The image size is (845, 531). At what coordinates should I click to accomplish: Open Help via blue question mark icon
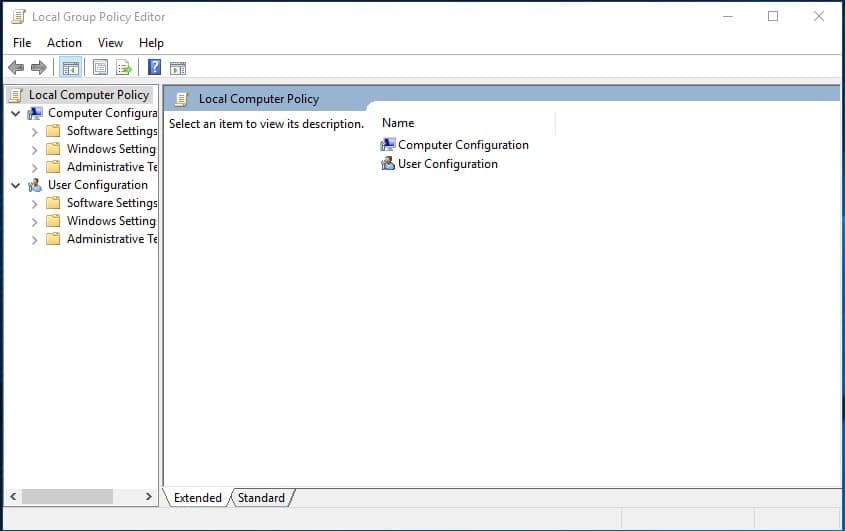(154, 67)
